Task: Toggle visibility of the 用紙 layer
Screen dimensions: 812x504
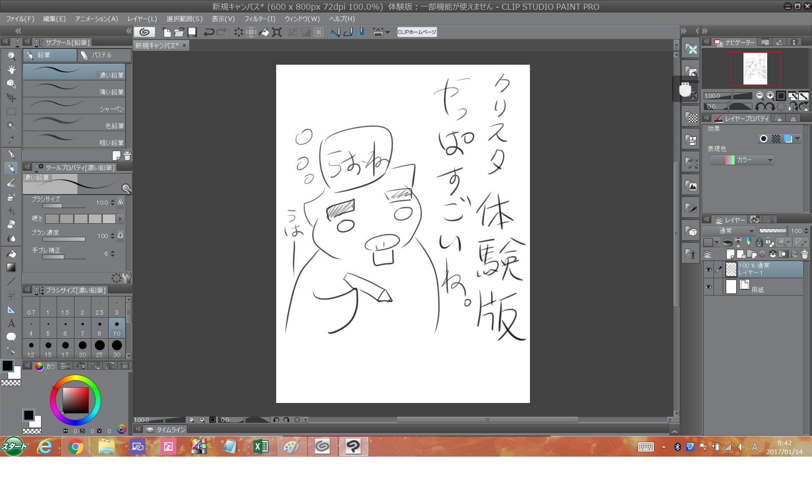Action: pos(708,287)
